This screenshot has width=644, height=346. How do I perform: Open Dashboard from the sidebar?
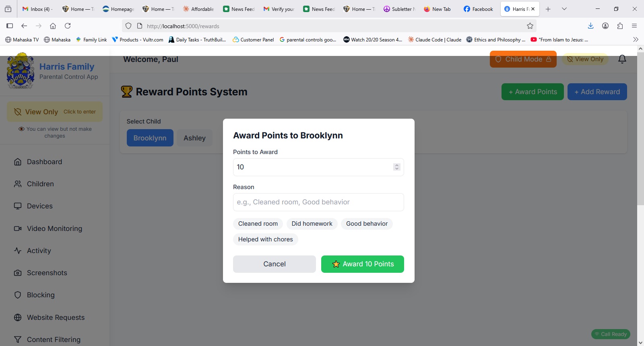(x=44, y=162)
